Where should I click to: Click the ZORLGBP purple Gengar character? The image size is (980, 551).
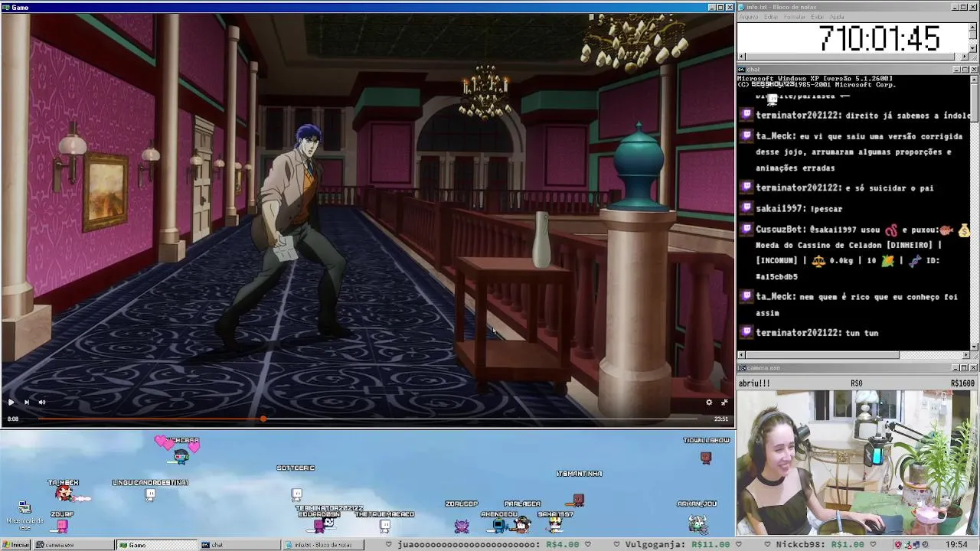[x=462, y=525]
